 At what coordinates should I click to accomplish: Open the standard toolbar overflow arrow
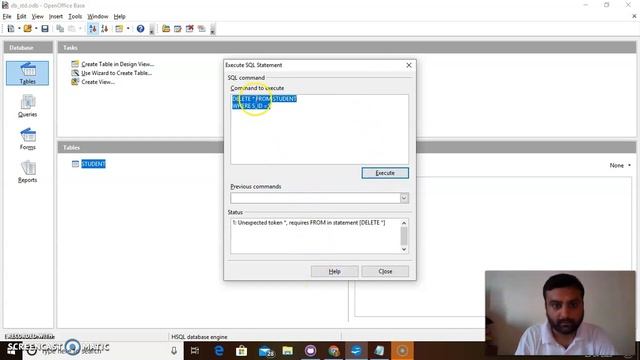(x=152, y=29)
